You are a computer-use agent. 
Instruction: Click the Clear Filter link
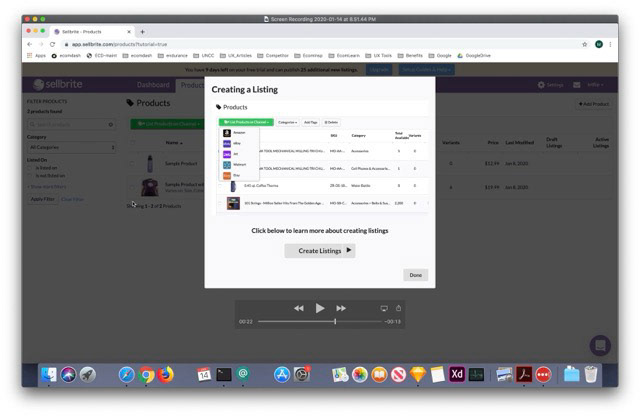tap(72, 199)
